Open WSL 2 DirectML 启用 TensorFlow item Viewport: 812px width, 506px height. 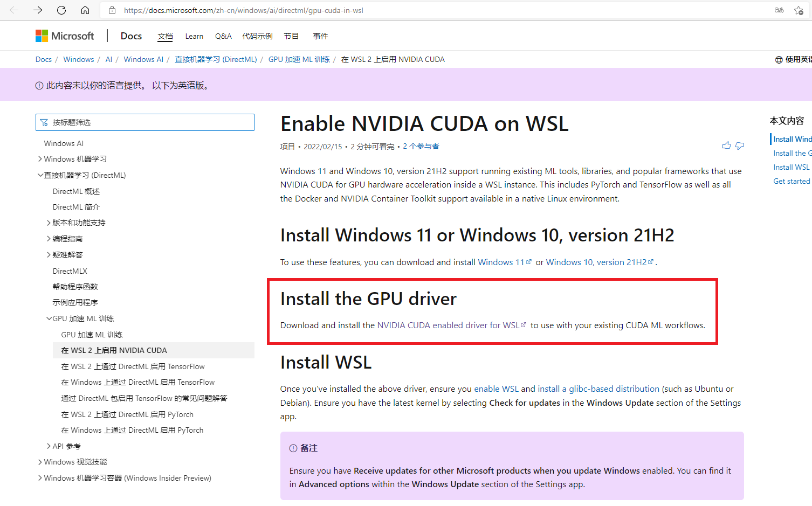coord(133,366)
